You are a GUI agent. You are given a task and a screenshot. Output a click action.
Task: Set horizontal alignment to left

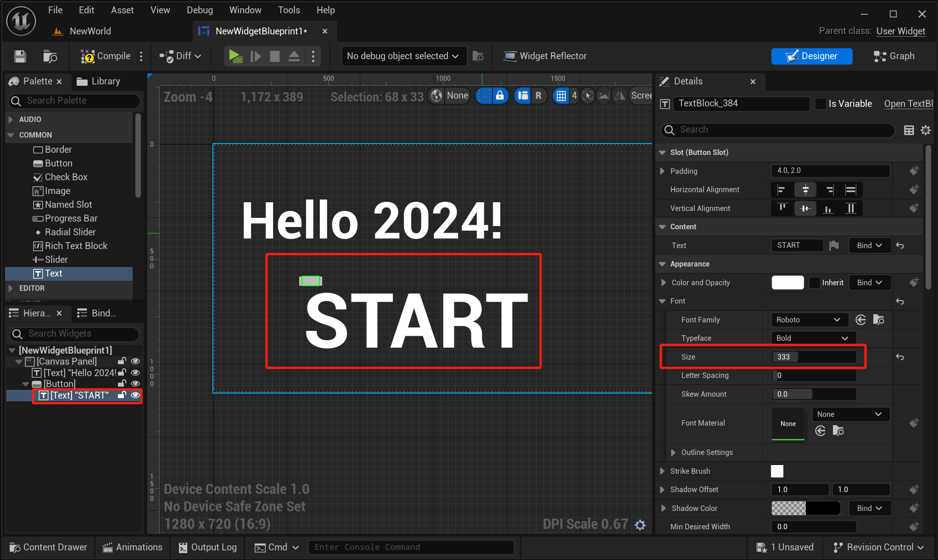pos(782,189)
